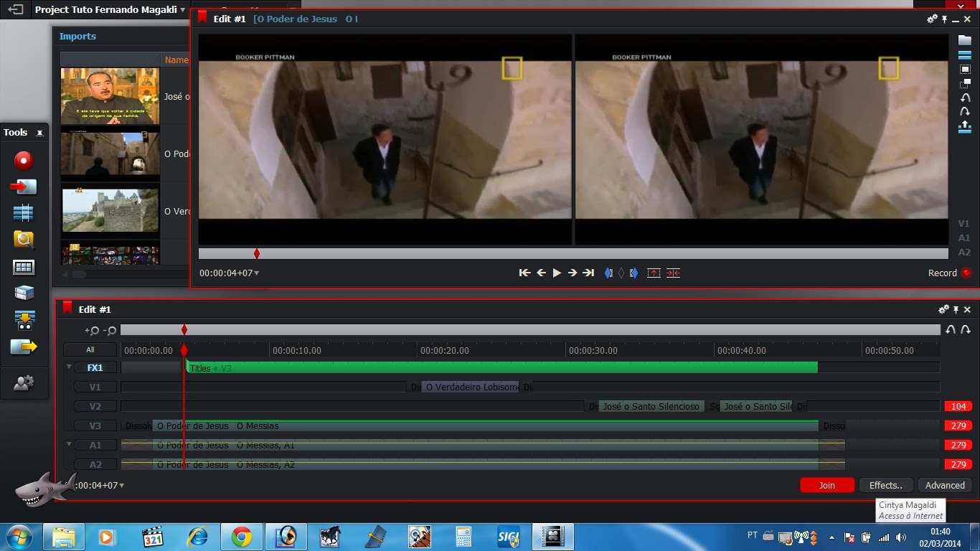Play the Edit #1 viewer
Viewport: 980px width, 551px height.
pos(557,273)
